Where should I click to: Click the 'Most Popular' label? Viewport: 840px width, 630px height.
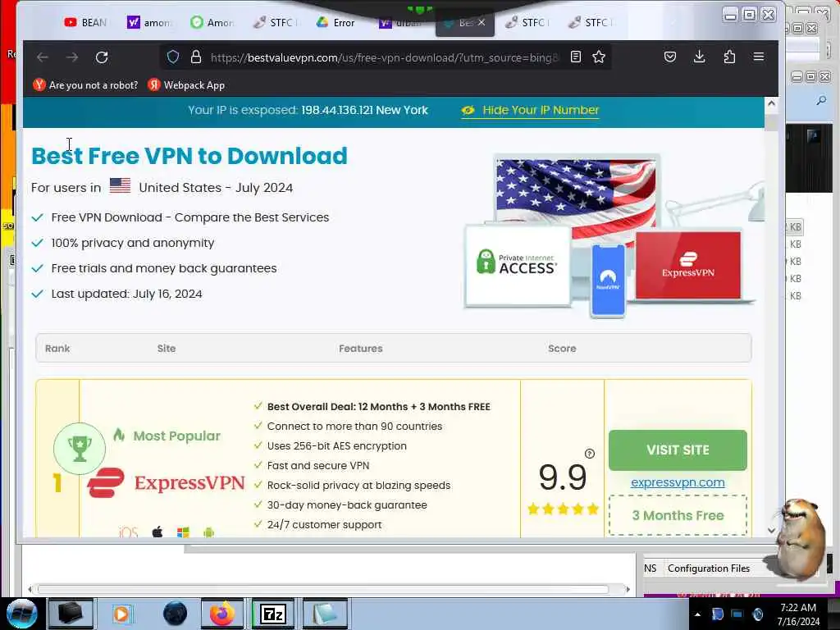(177, 436)
